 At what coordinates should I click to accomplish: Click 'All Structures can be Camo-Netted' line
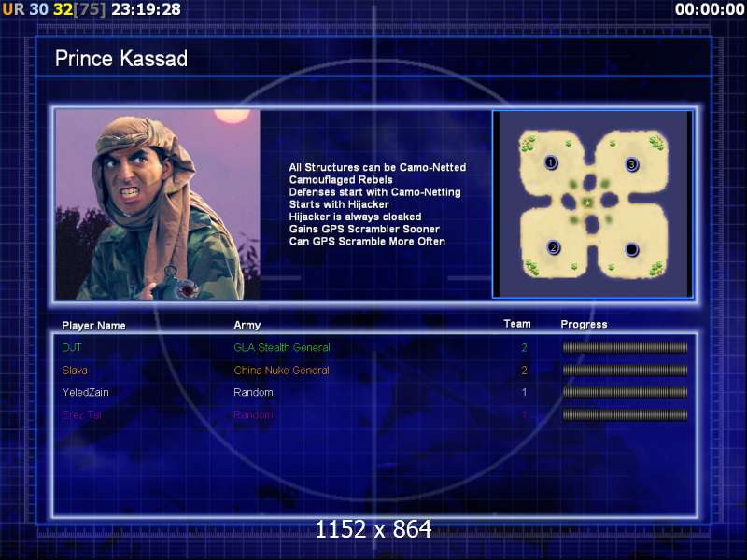click(377, 168)
